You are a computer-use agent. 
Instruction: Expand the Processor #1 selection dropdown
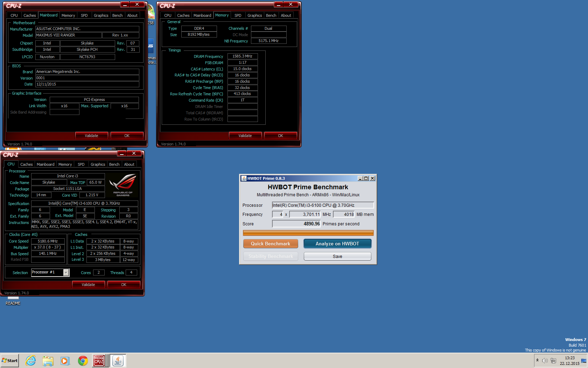[x=66, y=273]
